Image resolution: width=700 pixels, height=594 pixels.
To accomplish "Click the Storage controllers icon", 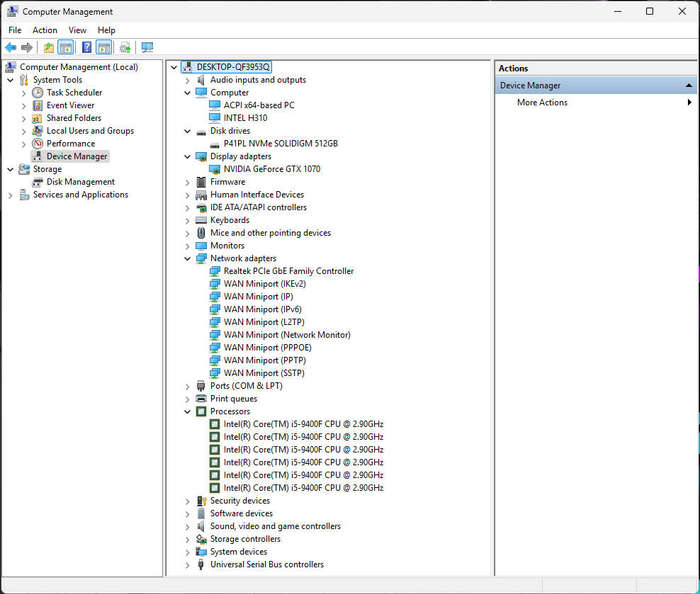I will [x=201, y=539].
